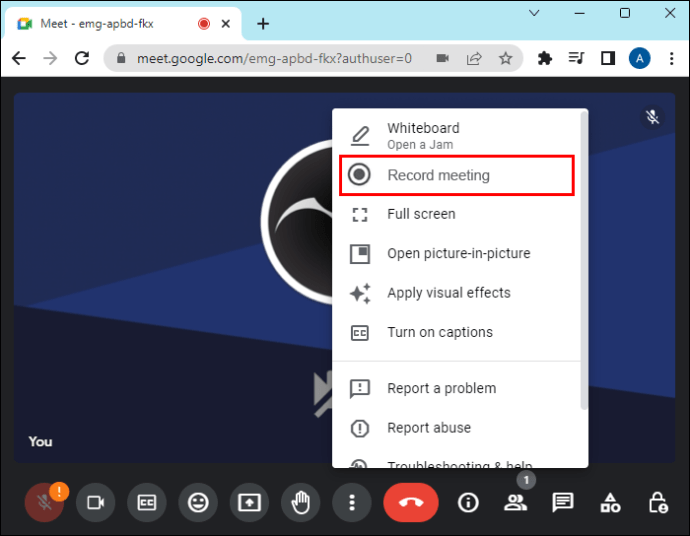This screenshot has height=536, width=690.
Task: Choose Report a problem
Action: 456,389
